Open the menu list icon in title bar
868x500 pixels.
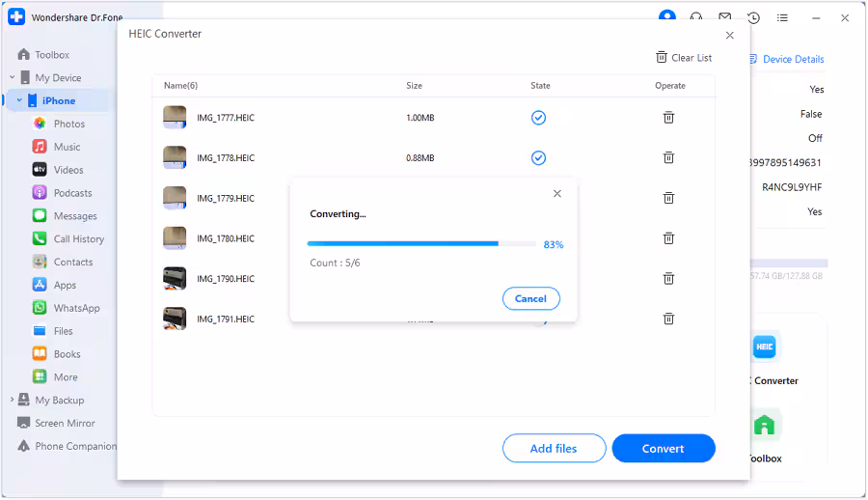[782, 18]
